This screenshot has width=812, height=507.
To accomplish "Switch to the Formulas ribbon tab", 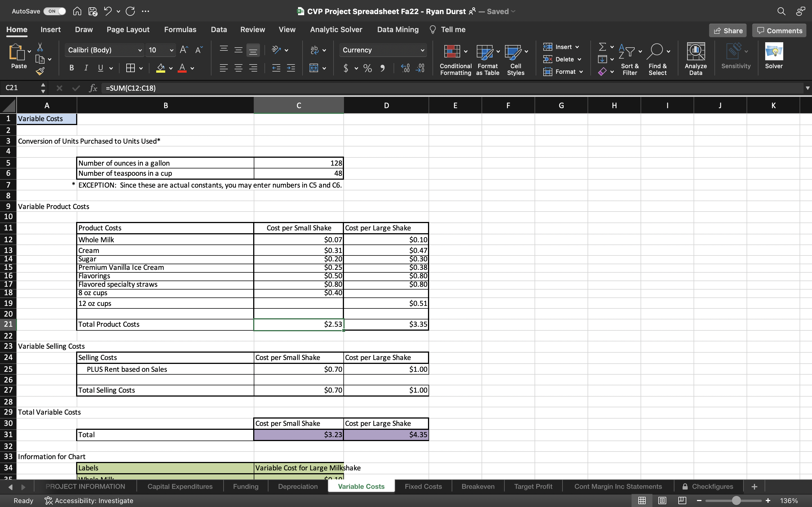I will tap(180, 30).
